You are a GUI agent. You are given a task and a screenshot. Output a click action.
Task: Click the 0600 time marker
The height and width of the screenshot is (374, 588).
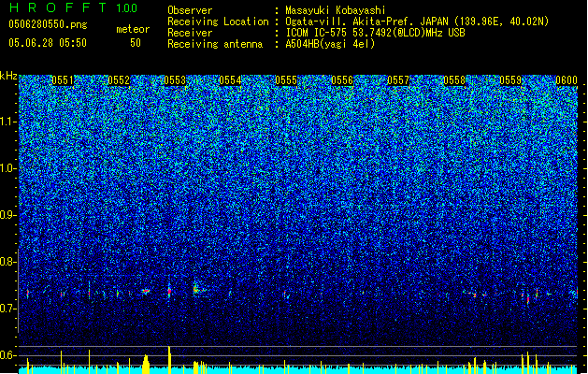(x=566, y=80)
